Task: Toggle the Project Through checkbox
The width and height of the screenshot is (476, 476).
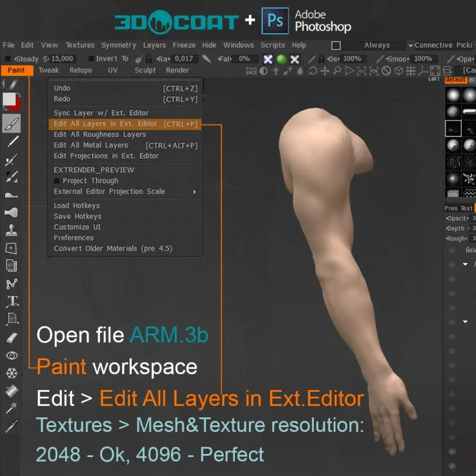Action: pyautogui.click(x=57, y=181)
